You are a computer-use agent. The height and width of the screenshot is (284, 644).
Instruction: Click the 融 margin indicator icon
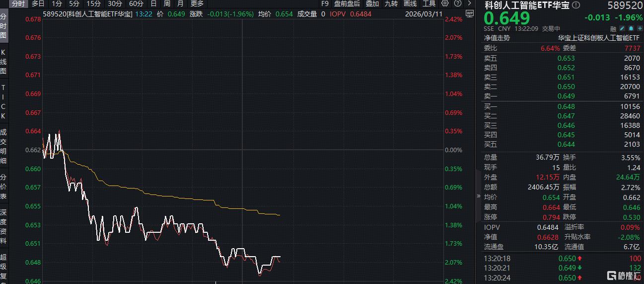[x=612, y=29]
